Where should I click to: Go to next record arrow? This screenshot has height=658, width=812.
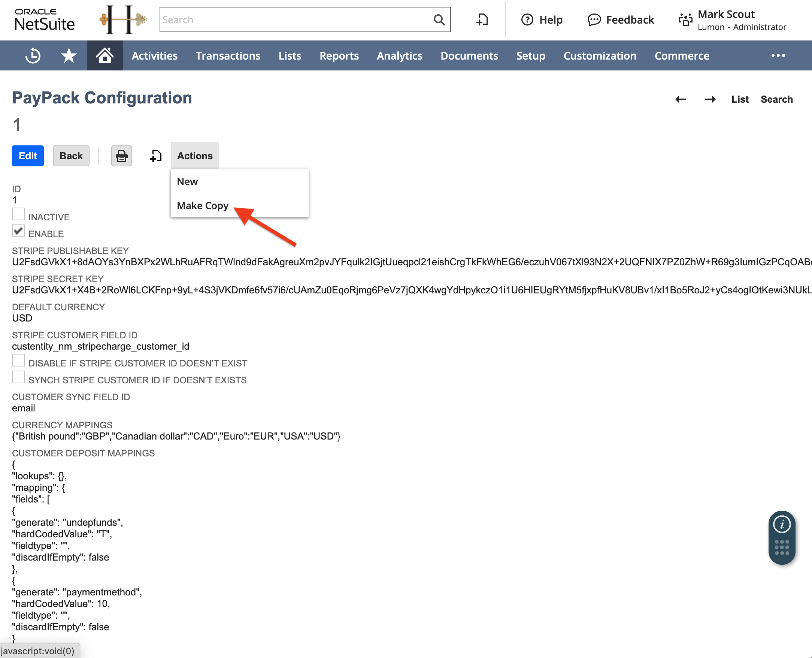[710, 99]
